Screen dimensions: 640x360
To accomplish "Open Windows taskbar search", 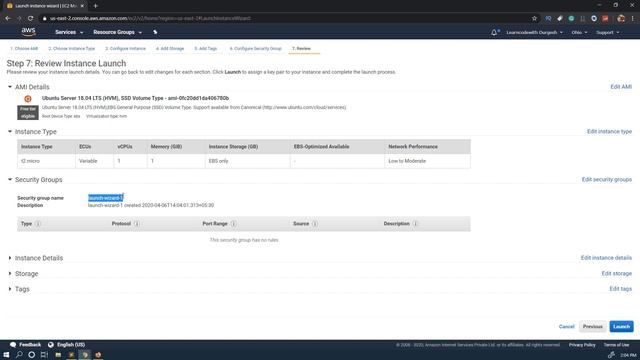I will pos(19,355).
